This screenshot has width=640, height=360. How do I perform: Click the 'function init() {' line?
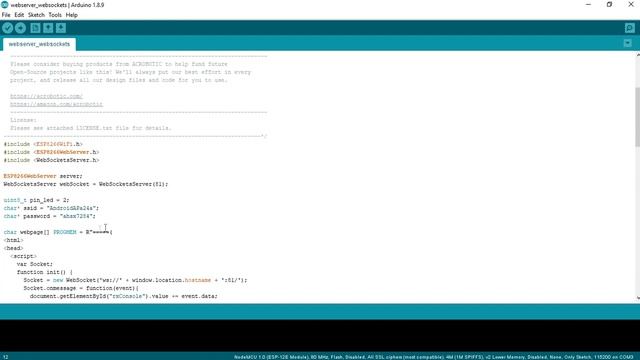pyautogui.click(x=44, y=272)
